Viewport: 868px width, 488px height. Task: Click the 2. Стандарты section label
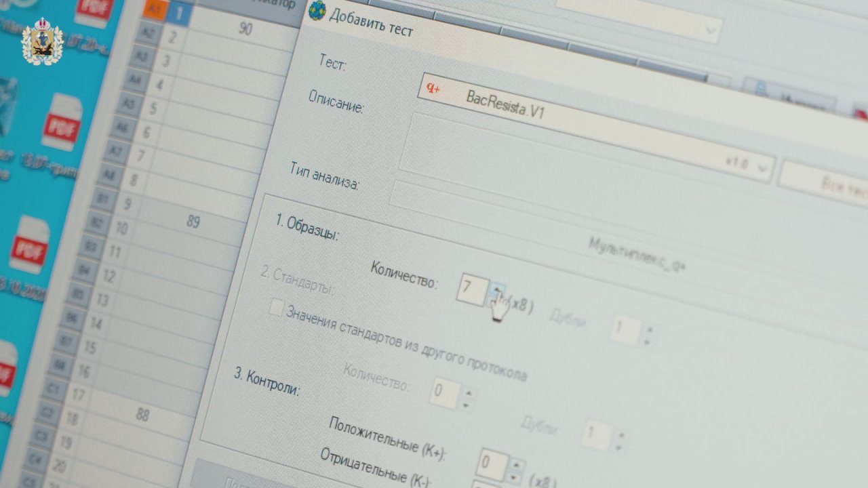297,280
